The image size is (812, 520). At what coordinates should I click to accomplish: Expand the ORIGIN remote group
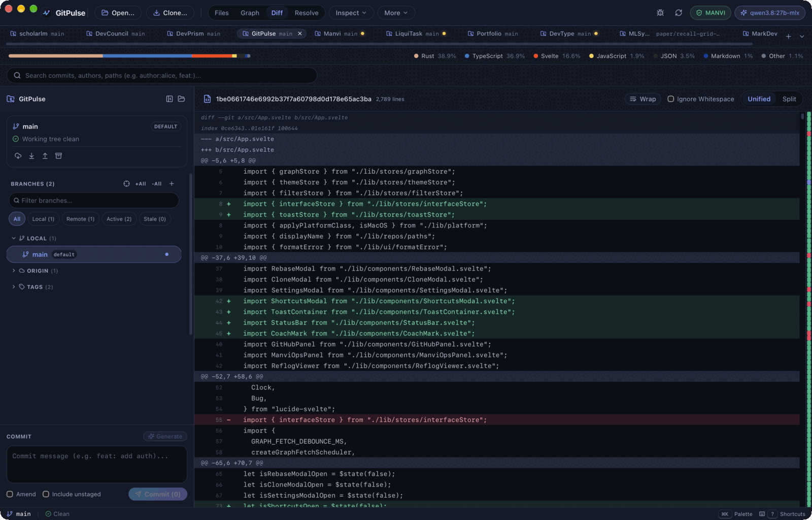point(14,271)
